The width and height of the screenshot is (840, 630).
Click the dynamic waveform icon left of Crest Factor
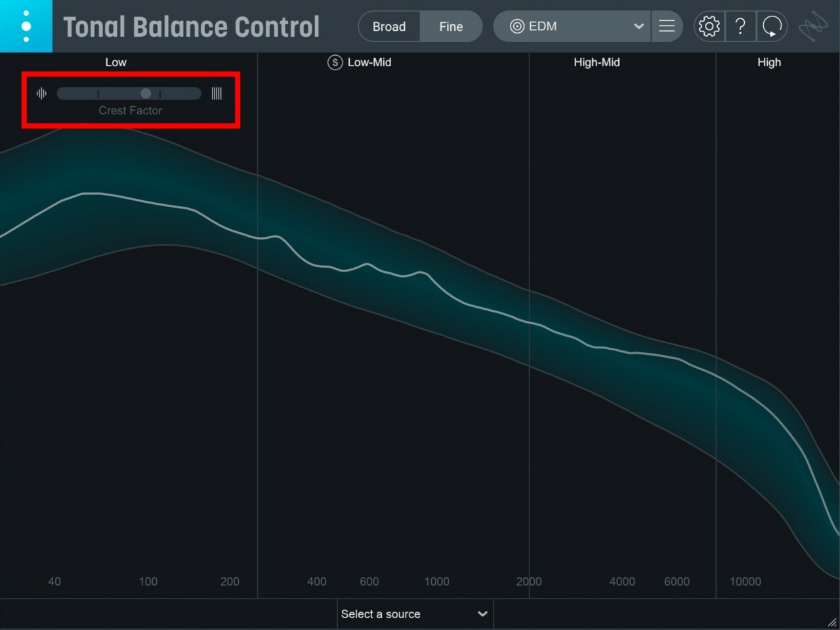click(x=41, y=94)
